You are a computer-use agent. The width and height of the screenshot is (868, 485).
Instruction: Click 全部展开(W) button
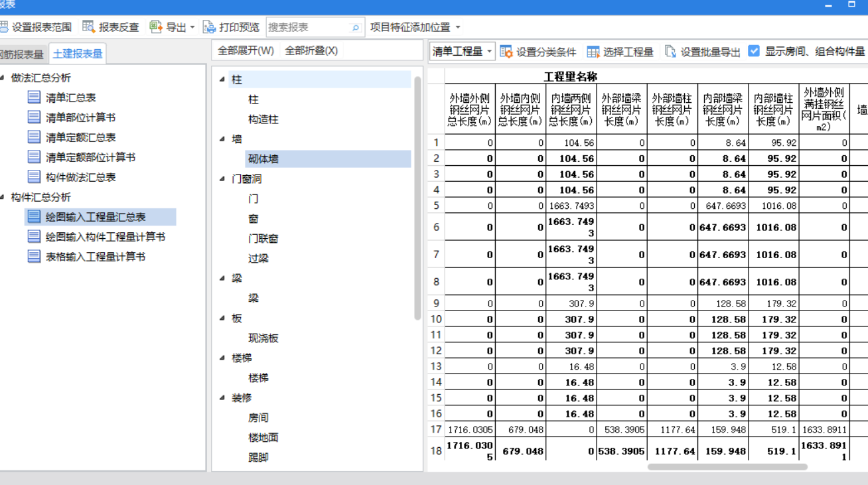tap(246, 51)
